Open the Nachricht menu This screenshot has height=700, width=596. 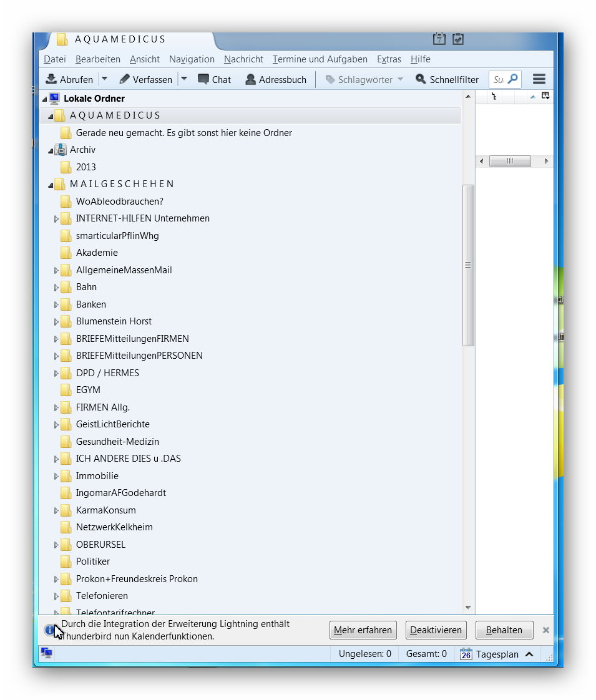(243, 59)
